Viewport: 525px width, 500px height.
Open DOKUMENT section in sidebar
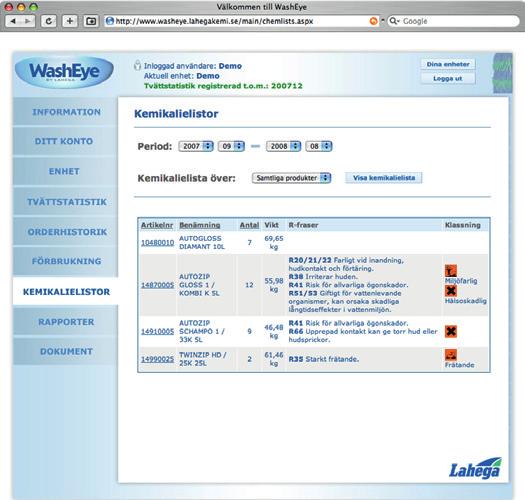tap(66, 351)
